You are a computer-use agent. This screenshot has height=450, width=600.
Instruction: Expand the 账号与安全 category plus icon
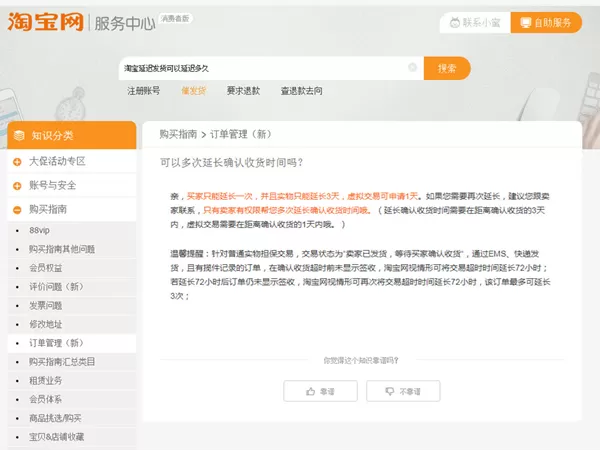point(17,186)
